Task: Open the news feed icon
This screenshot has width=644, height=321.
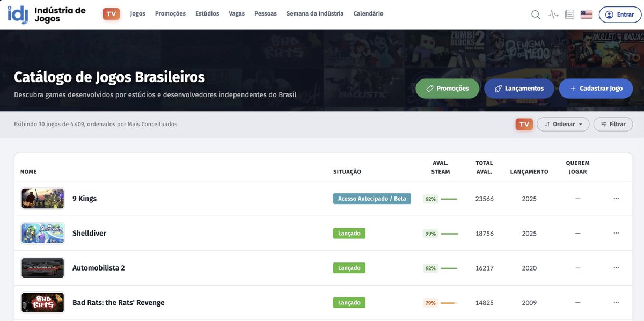Action: [569, 14]
